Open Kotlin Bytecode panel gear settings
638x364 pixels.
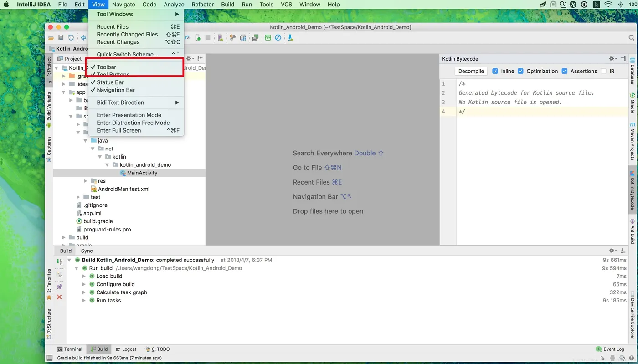click(x=613, y=59)
